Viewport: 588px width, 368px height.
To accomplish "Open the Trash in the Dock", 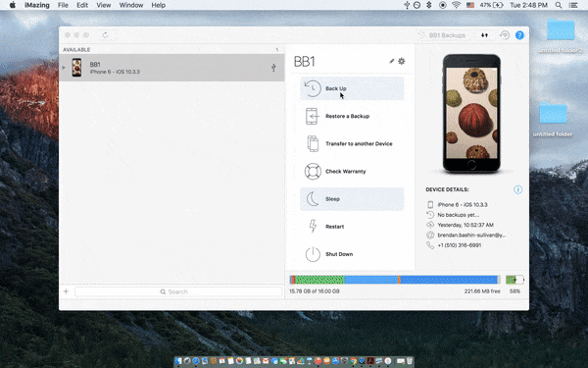I will (x=410, y=361).
